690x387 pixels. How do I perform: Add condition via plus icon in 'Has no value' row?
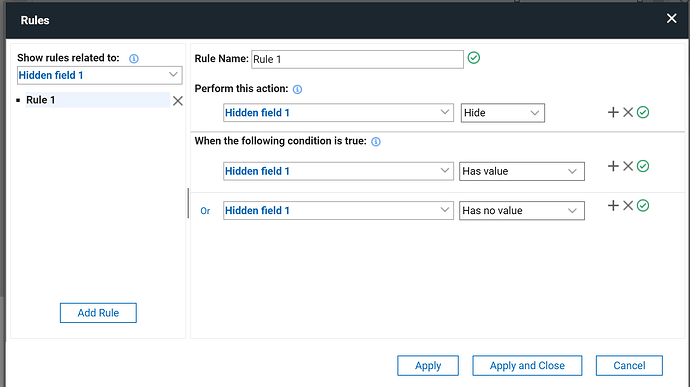(613, 206)
